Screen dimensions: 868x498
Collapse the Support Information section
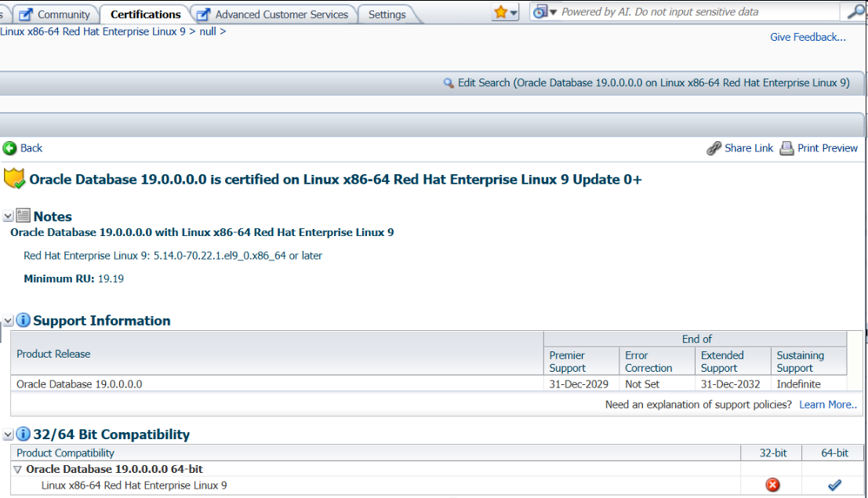(x=8, y=320)
